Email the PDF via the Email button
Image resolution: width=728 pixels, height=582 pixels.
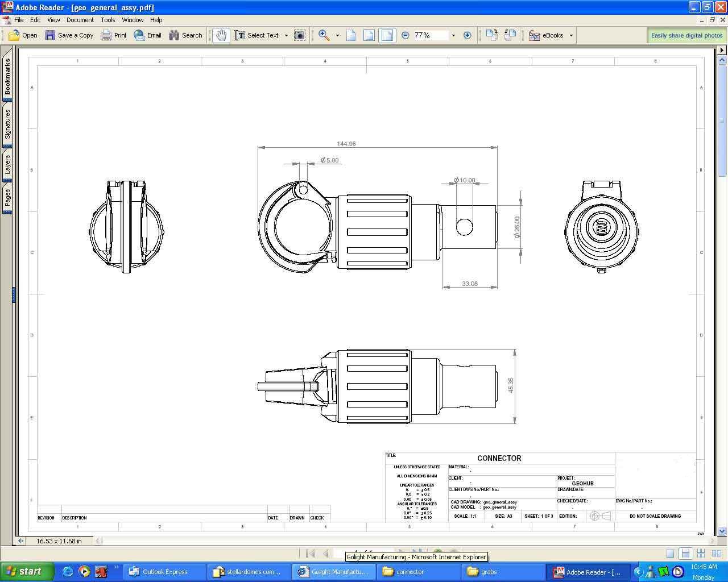point(148,35)
